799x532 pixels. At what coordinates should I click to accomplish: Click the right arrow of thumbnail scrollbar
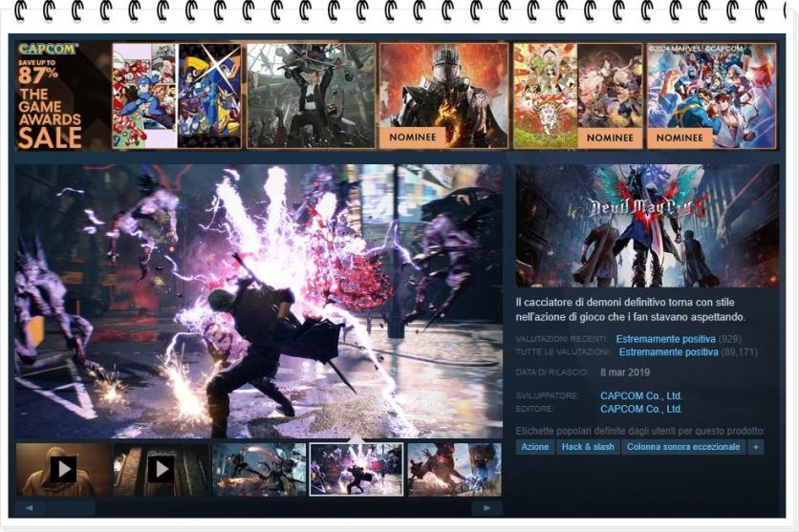click(488, 508)
